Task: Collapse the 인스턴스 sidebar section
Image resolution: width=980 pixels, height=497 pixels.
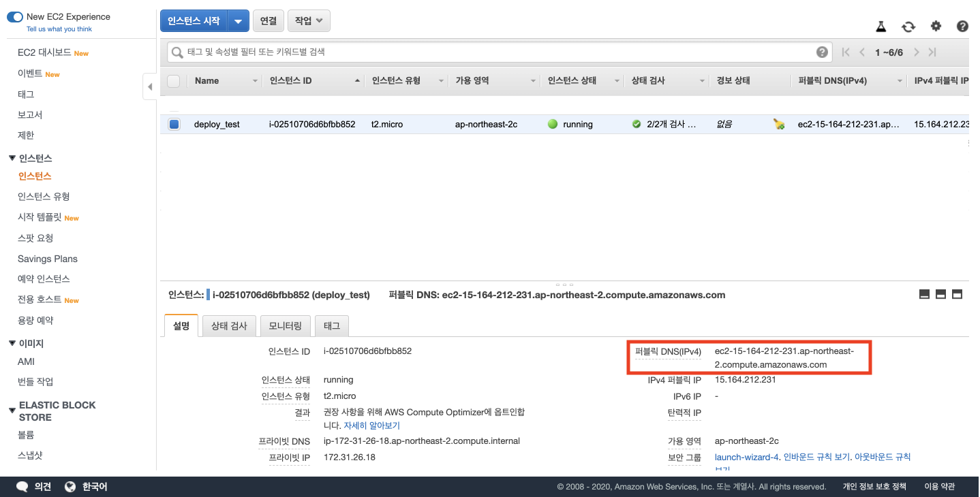Action: coord(12,159)
